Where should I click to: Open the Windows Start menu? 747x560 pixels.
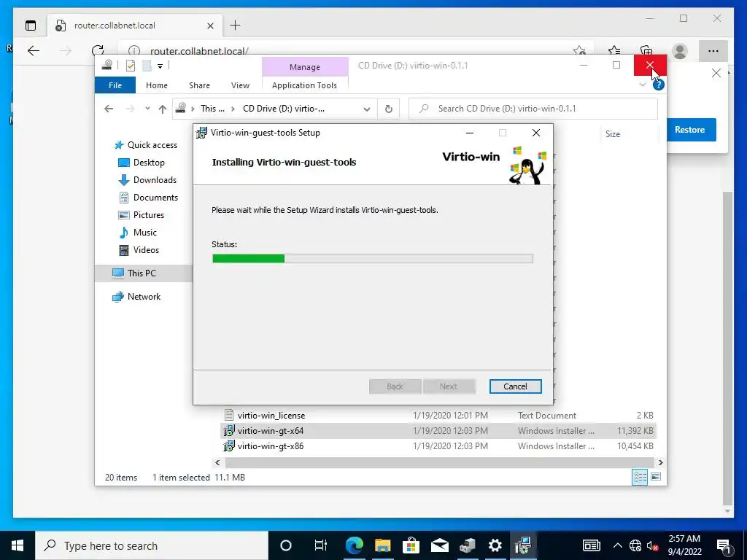tap(18, 545)
